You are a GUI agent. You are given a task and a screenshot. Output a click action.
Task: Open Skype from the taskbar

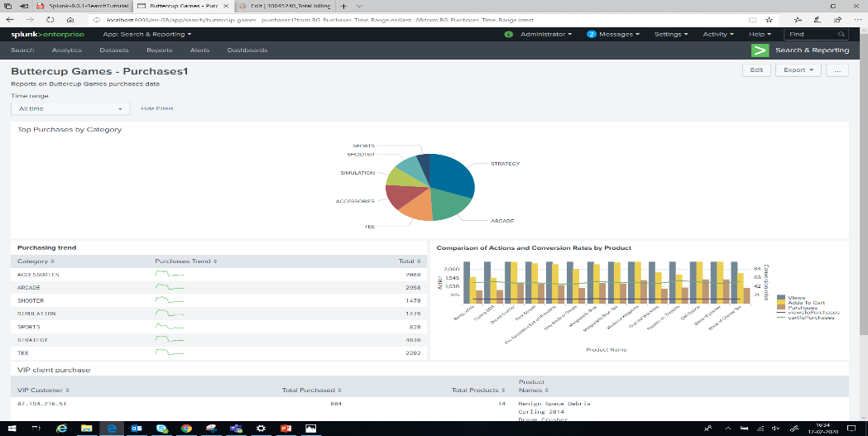(161, 429)
